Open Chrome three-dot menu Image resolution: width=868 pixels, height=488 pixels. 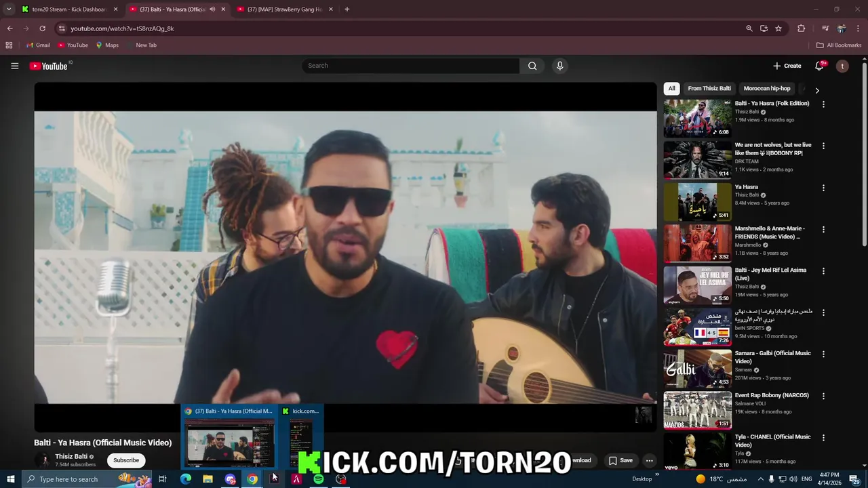(x=859, y=28)
